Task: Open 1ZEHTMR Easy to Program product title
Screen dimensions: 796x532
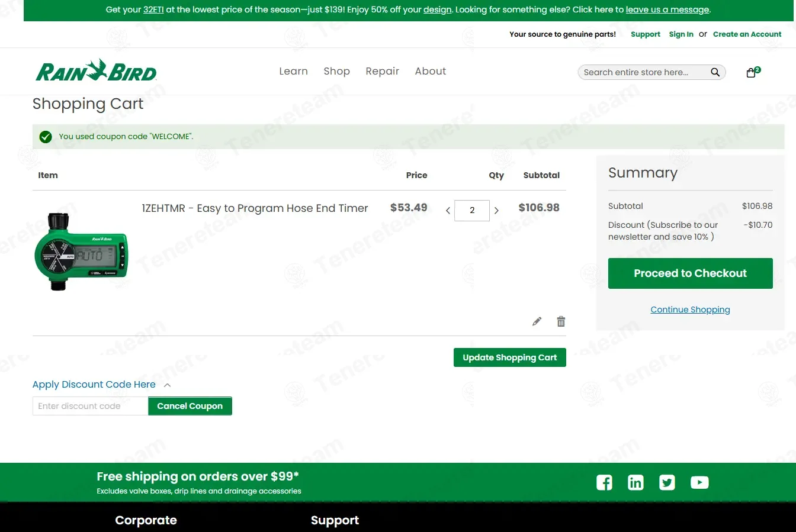Action: [255, 208]
